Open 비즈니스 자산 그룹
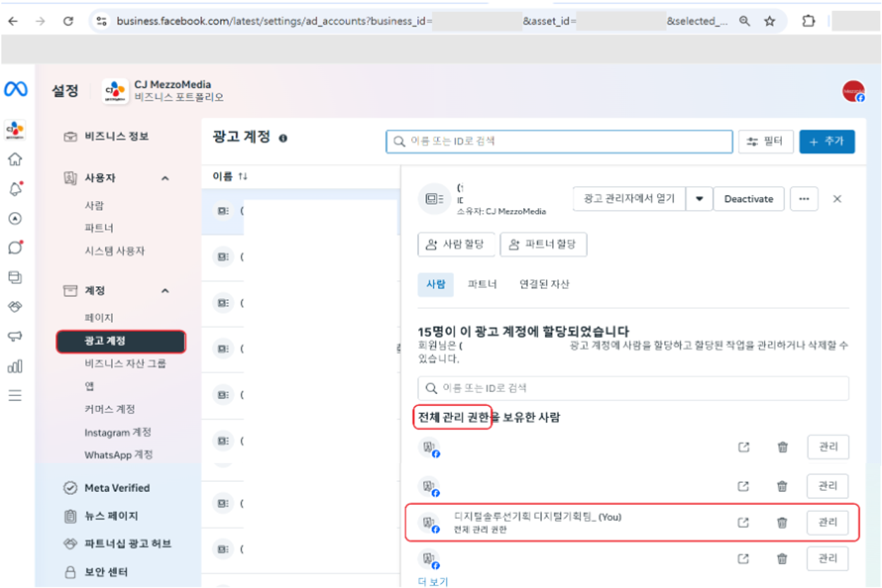This screenshot has height=588, width=882. point(125,364)
